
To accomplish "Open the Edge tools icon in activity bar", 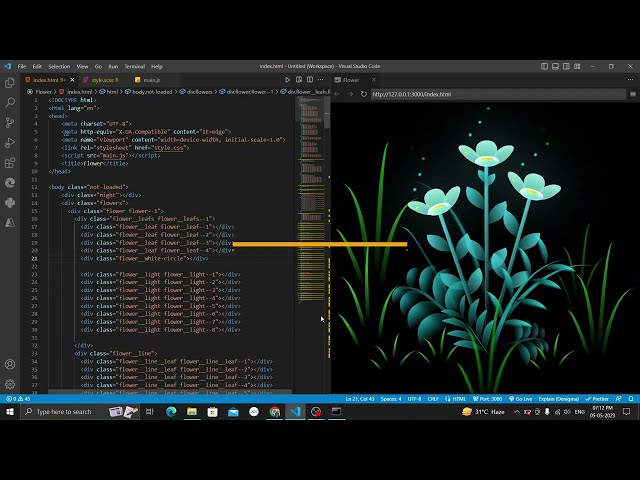I will 10,182.
